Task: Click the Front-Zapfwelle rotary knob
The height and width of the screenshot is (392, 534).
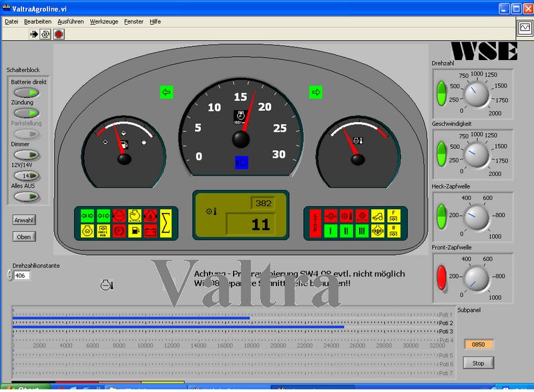Action: (x=477, y=278)
